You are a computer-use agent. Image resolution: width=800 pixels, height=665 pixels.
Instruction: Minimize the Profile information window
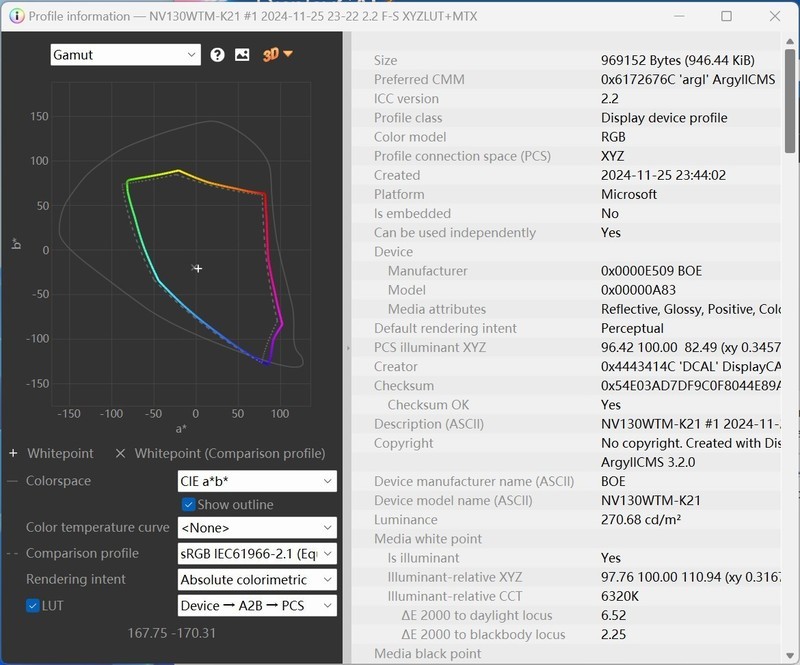point(681,16)
